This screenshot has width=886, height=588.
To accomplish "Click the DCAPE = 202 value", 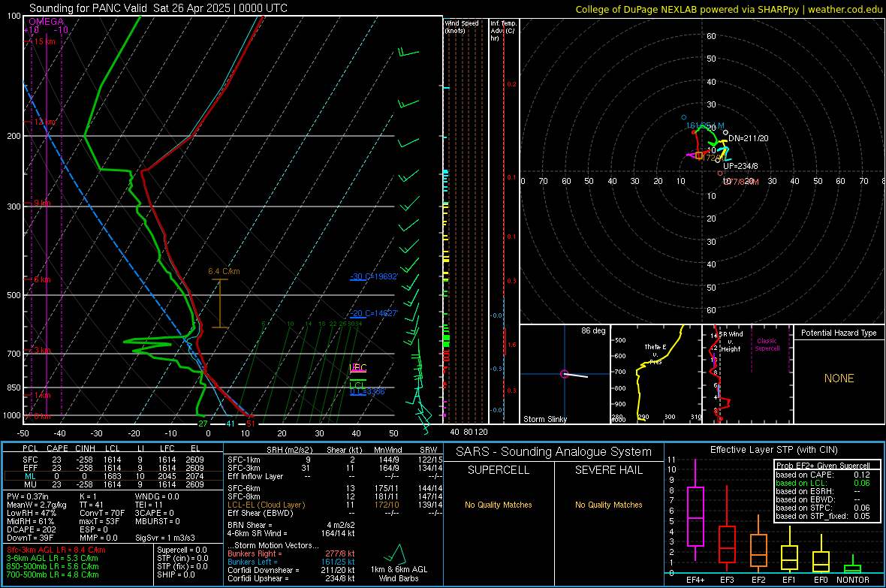I will pyautogui.click(x=31, y=529).
